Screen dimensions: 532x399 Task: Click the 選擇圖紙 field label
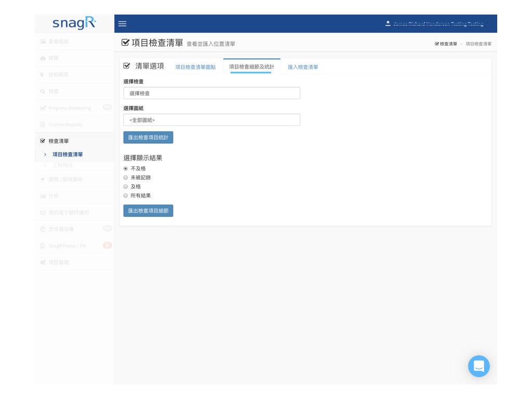pos(134,109)
